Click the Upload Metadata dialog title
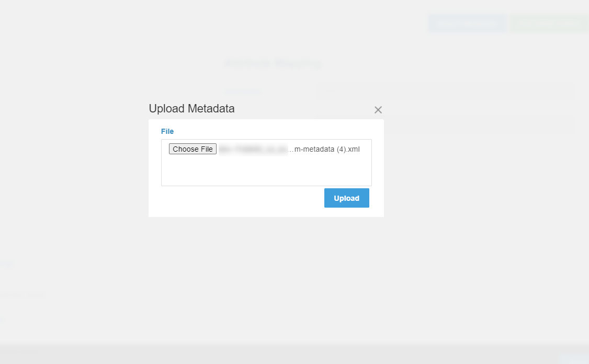589x364 pixels. [191, 109]
